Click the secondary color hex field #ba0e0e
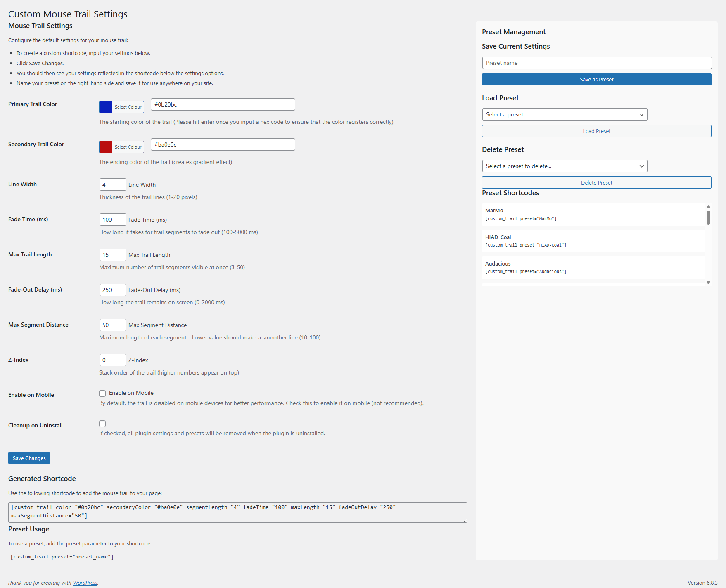Screen dimensions: 726x588 pos(223,145)
